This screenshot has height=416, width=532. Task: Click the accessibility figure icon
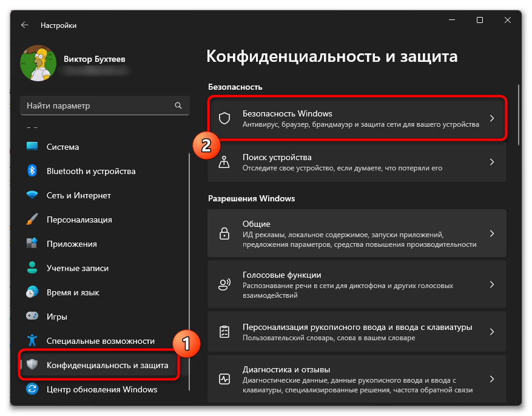click(32, 340)
